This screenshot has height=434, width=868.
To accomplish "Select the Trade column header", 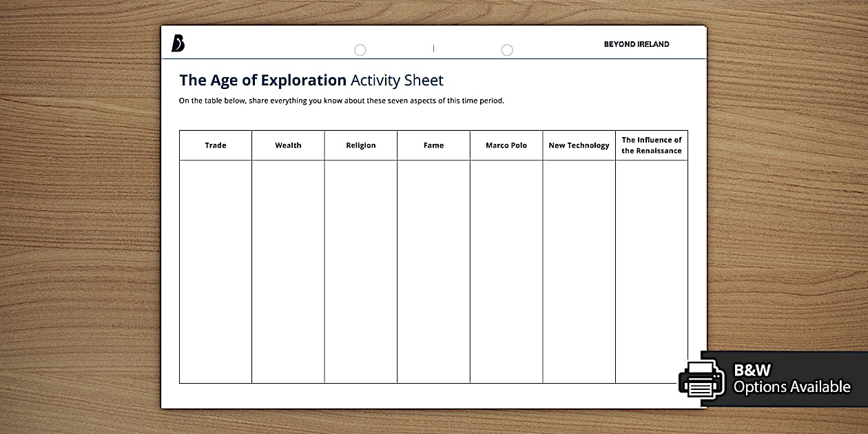I will coord(215,145).
